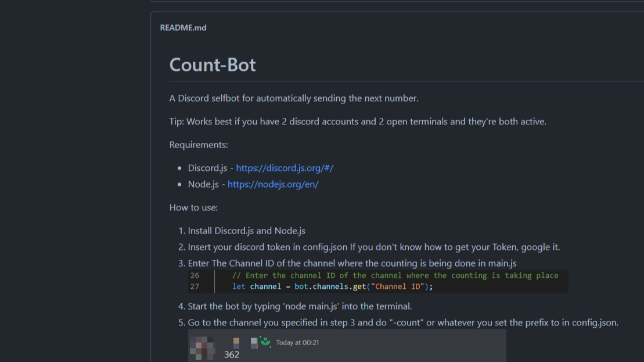644x362 pixels.
Task: Open the main.js code snippet image
Action: [x=377, y=281]
